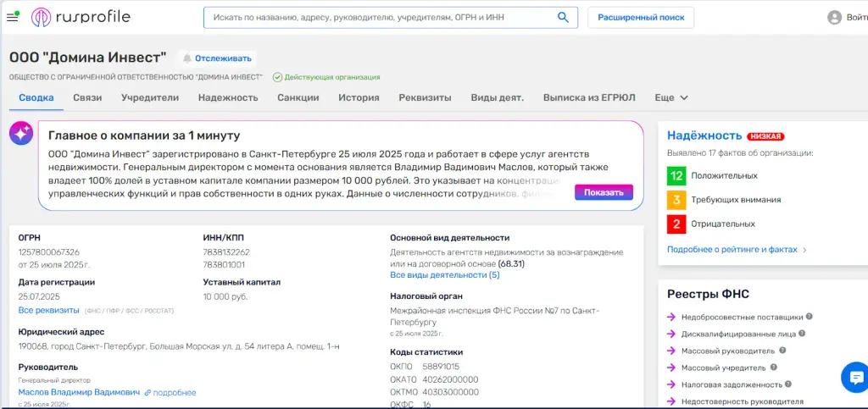Click help icon next to Недобросовестные поставщики
The height and width of the screenshot is (409, 868).
pos(809,317)
